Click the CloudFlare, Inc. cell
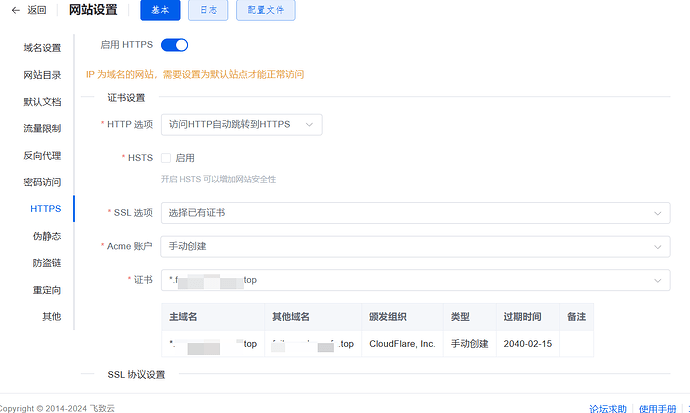The image size is (690, 413). click(x=402, y=344)
